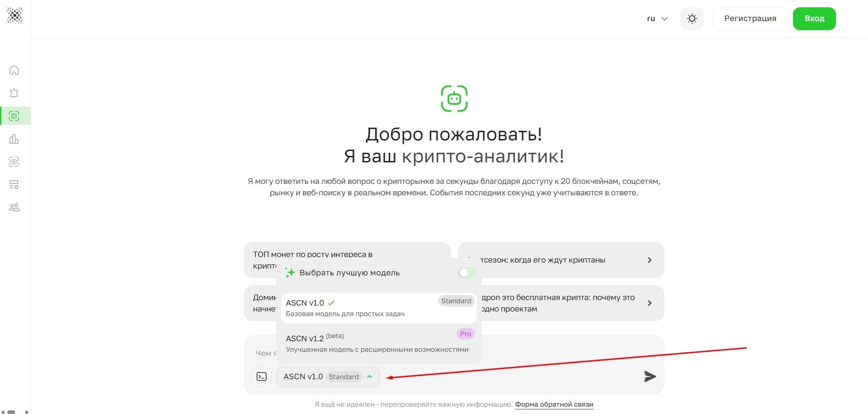
Task: Open the Home page from the sidebar
Action: click(x=14, y=70)
